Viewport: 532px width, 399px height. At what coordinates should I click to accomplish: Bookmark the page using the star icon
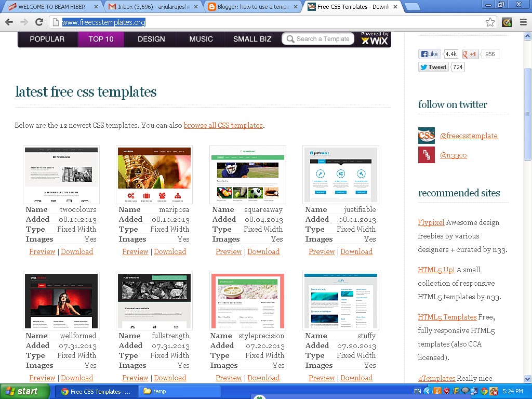pyautogui.click(x=490, y=22)
